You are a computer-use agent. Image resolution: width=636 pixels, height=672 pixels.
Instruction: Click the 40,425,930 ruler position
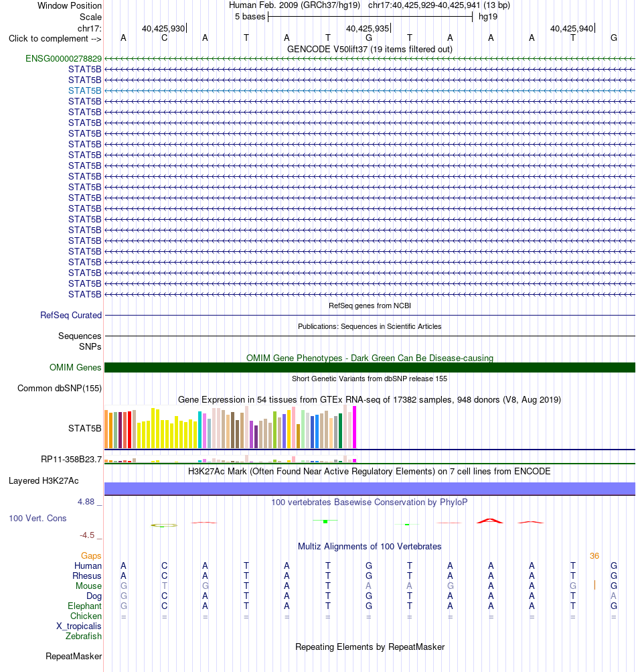163,29
